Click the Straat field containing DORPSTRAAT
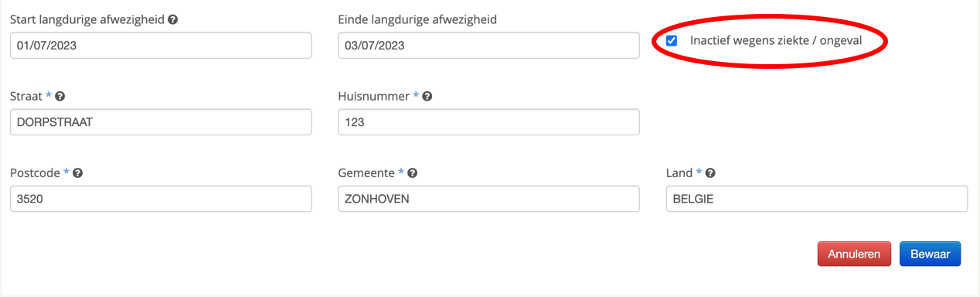This screenshot has width=980, height=297. [x=161, y=122]
